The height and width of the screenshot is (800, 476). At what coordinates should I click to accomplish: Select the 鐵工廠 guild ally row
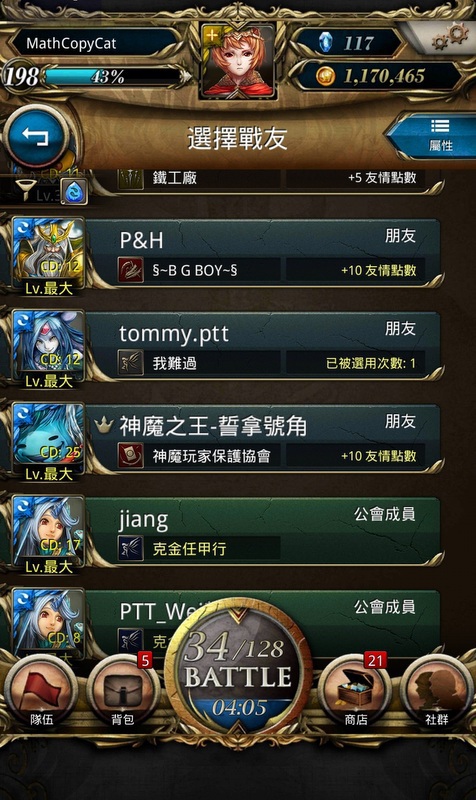(262, 180)
